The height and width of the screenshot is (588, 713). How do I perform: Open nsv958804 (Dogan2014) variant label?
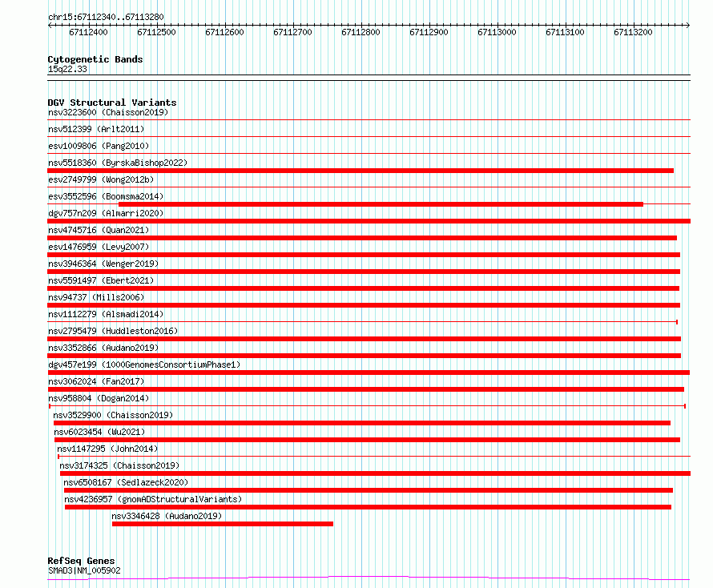pyautogui.click(x=99, y=398)
